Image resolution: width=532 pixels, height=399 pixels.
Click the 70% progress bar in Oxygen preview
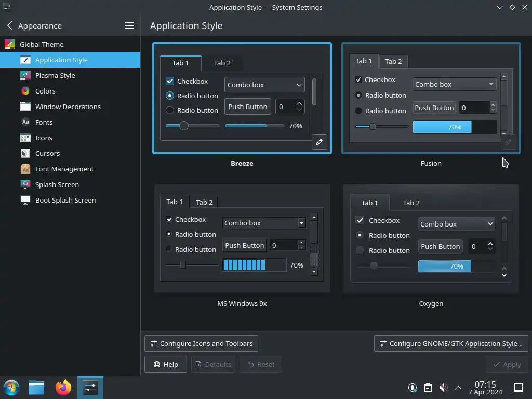tap(456, 267)
